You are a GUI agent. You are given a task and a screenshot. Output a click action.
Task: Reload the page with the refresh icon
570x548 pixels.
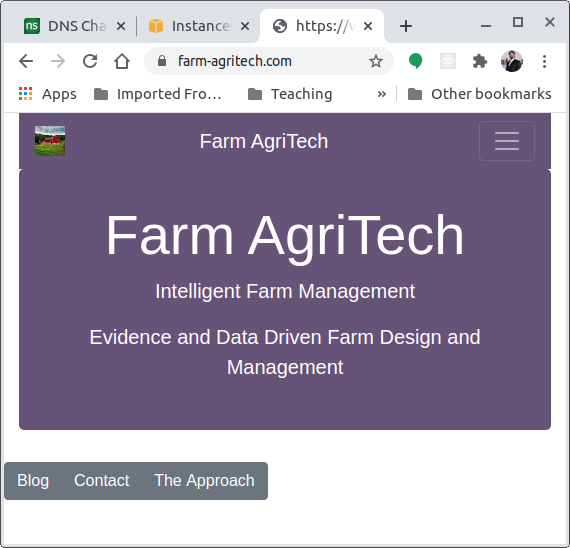point(90,61)
